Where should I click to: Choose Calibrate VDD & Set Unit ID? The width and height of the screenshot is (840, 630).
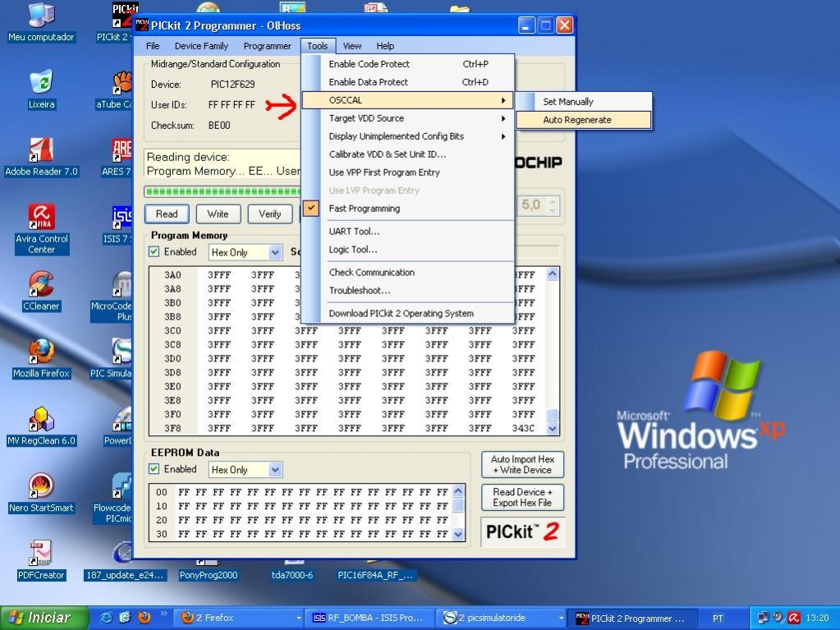(x=407, y=154)
